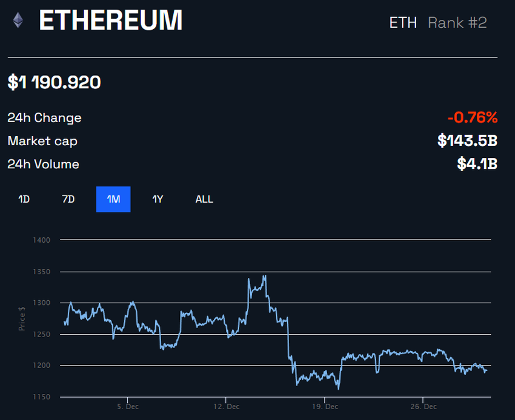Screen dimensions: 515x420
Task: Open the 1M chart view
Action: pos(113,199)
